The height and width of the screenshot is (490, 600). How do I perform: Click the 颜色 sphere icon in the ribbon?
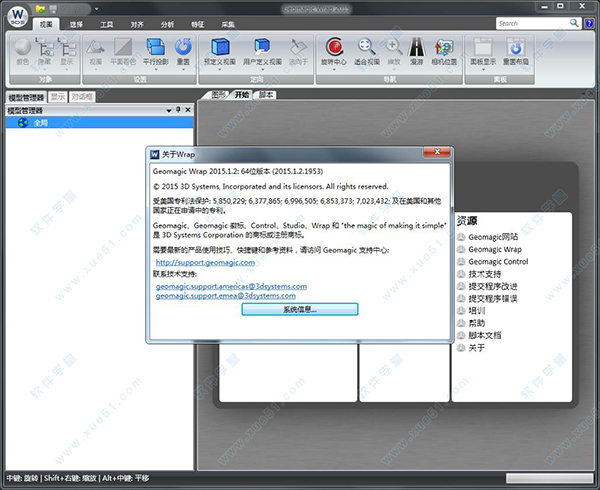(22, 47)
